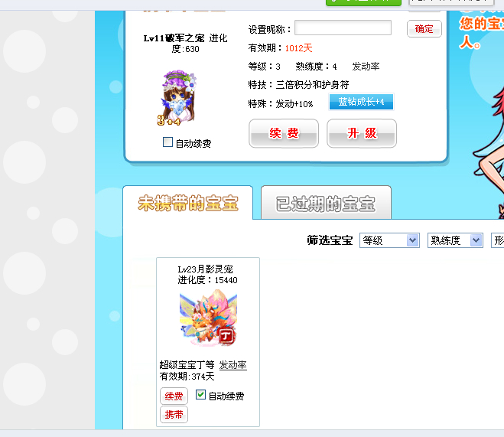
Task: Click the 携带 carry button
Action: [x=174, y=415]
